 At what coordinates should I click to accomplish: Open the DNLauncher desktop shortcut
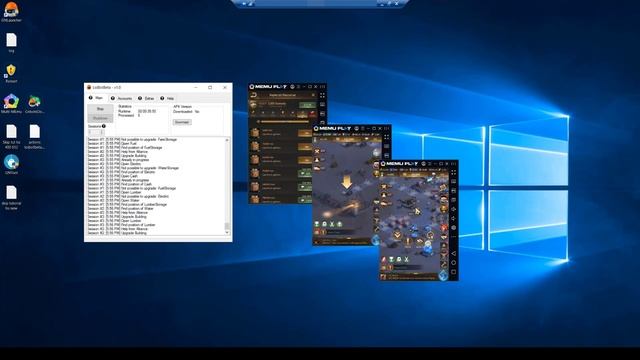point(11,11)
